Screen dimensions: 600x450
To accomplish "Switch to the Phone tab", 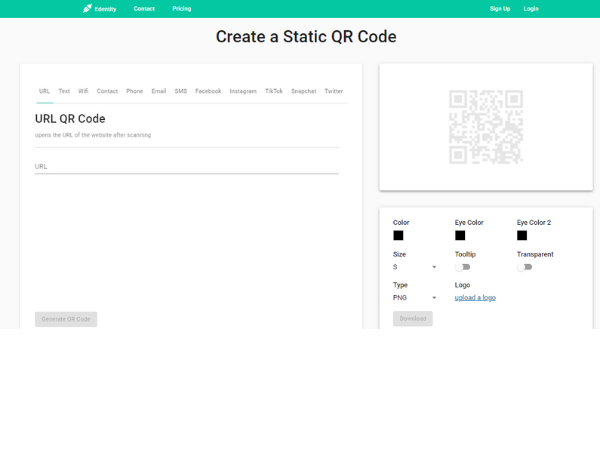I will (135, 91).
